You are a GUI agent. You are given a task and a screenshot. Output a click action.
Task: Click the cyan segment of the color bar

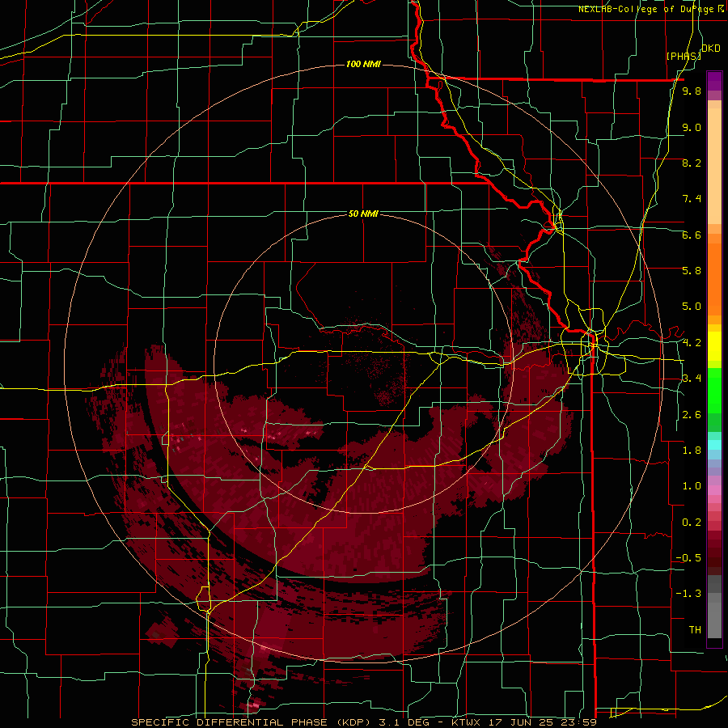point(714,444)
